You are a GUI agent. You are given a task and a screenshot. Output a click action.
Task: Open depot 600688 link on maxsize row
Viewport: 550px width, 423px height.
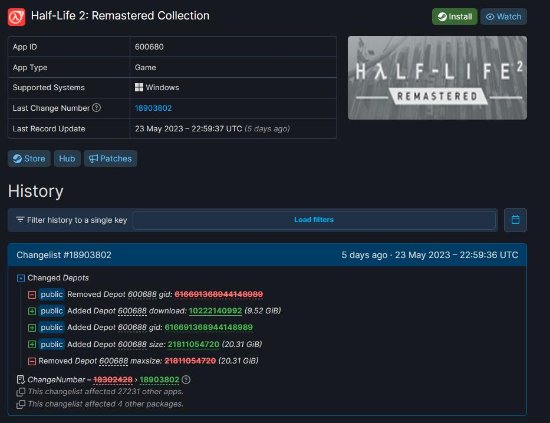pos(114,361)
